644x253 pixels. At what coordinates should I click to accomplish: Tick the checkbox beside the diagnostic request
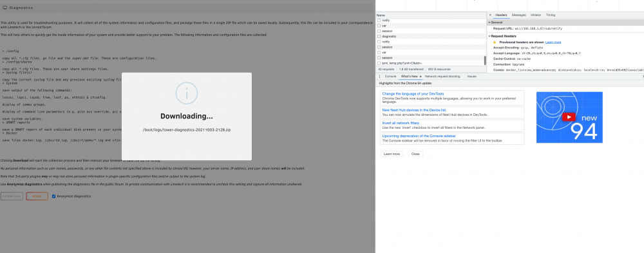pyautogui.click(x=379, y=37)
